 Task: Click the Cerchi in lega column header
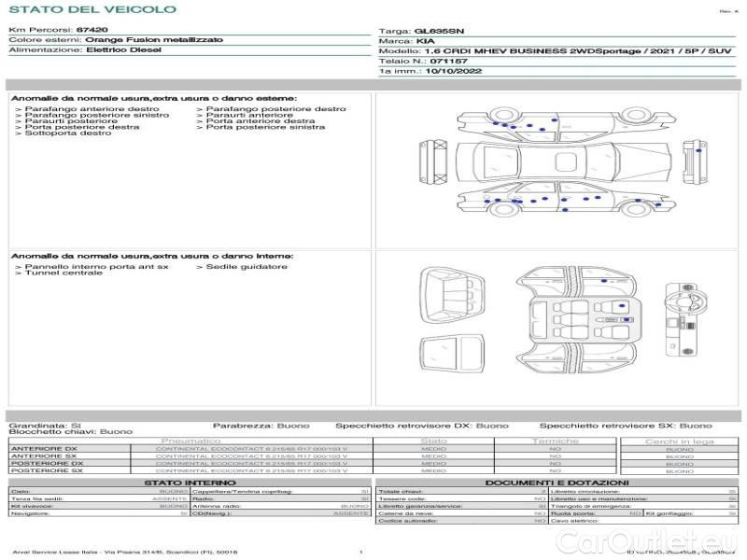(x=679, y=441)
